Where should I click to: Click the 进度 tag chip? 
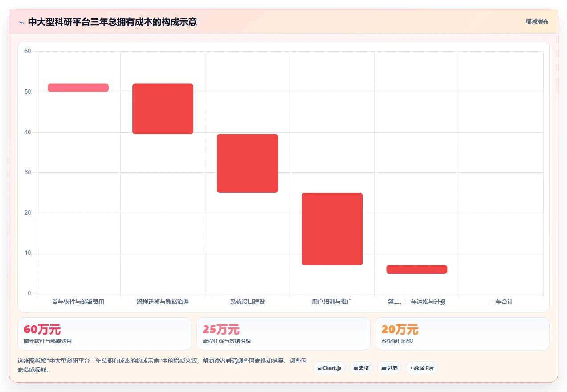(389, 368)
